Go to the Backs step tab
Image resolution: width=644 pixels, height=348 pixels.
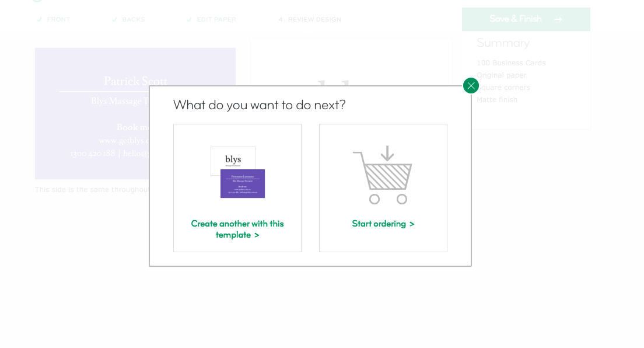(x=128, y=19)
